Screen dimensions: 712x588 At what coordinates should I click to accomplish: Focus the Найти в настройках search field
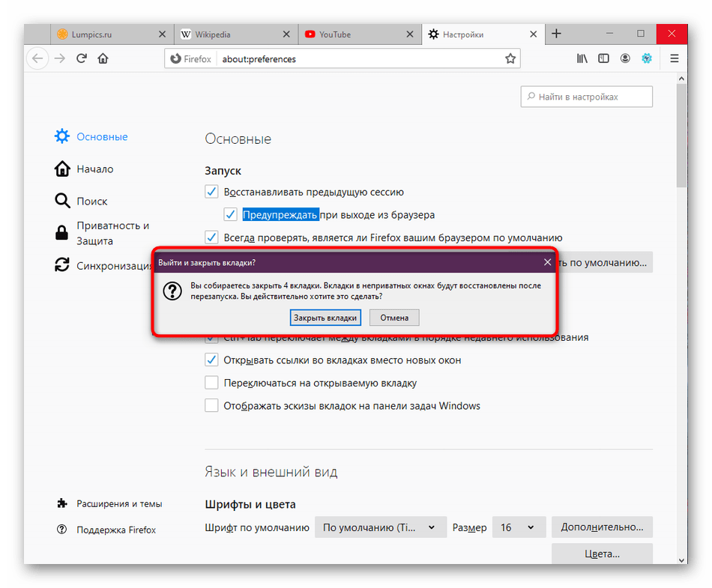(586, 97)
